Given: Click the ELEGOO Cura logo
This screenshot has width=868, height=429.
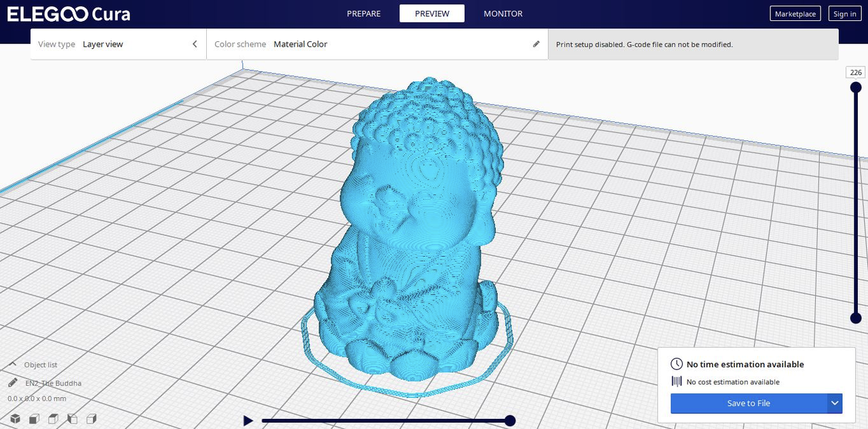Looking at the screenshot, I should [68, 14].
